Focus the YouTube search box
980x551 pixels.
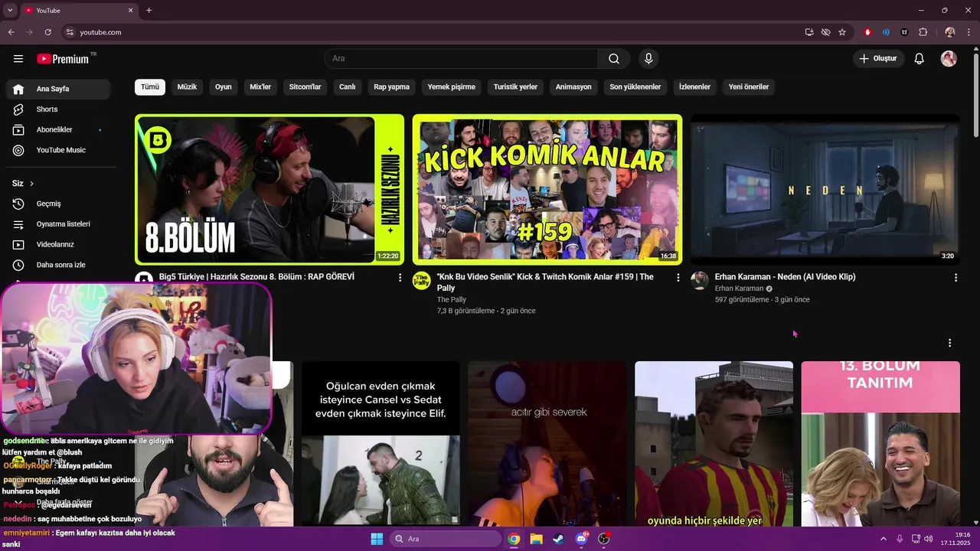(x=462, y=59)
